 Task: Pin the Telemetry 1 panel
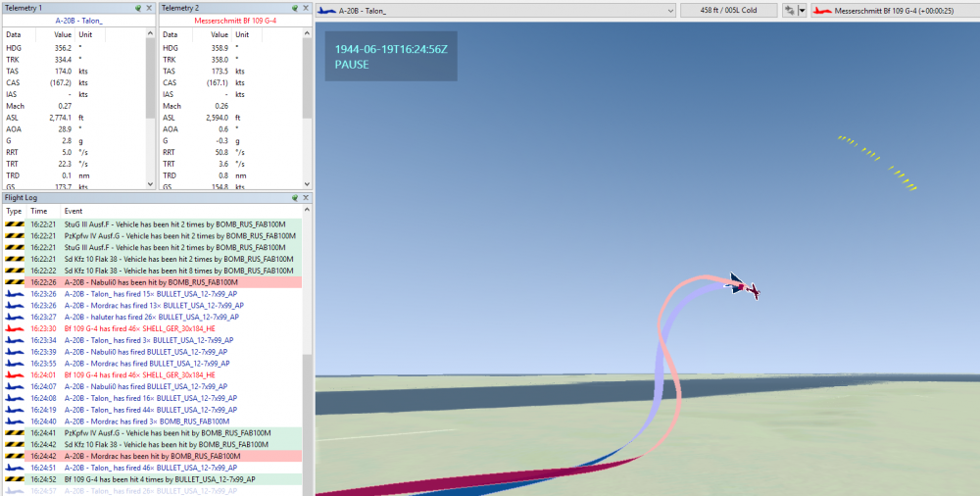tap(139, 7)
